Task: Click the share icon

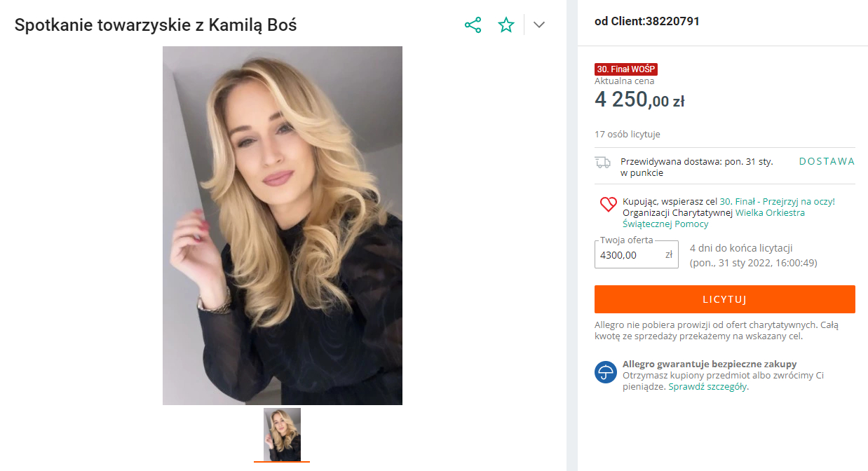Action: coord(473,25)
